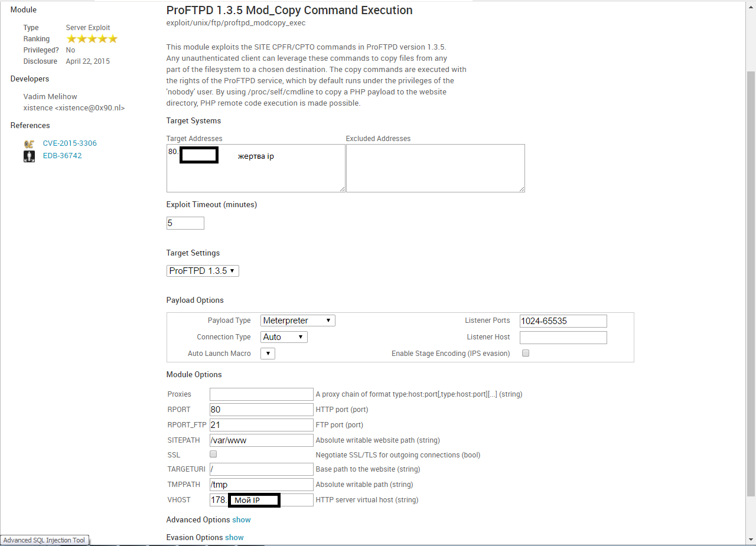Screen dimensions: 756x546
Task: Toggle the SSL negotiate checkbox
Action: tap(213, 455)
